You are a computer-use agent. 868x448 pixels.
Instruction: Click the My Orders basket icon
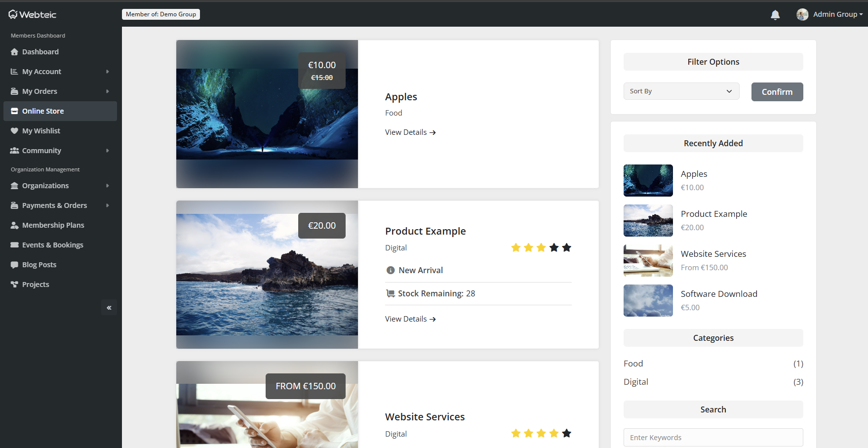point(14,91)
